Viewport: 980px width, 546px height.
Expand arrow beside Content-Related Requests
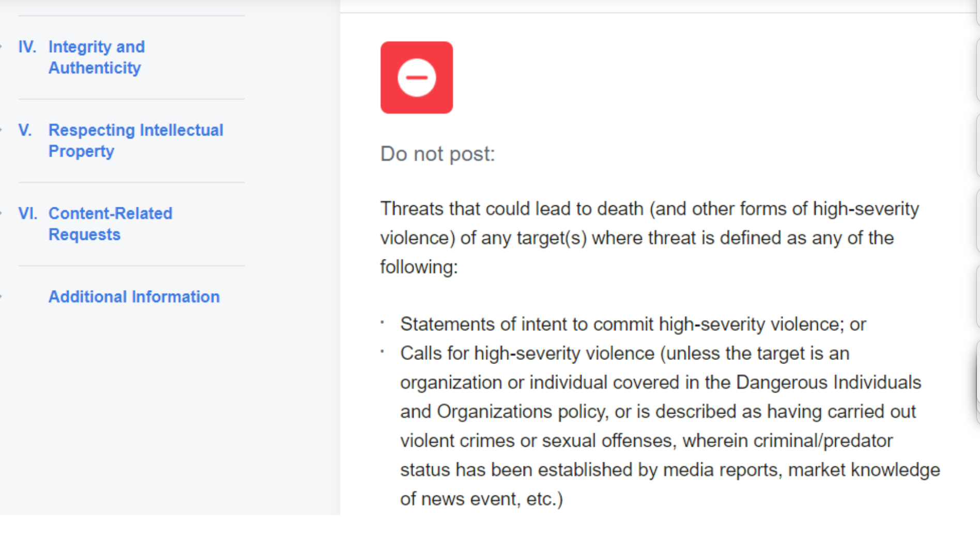[x=2, y=214]
